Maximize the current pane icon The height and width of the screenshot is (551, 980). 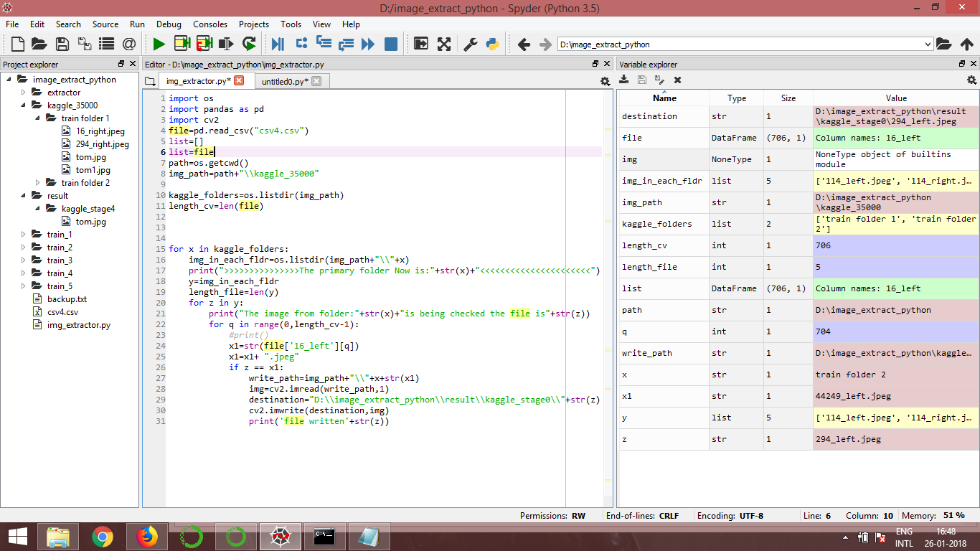pyautogui.click(x=421, y=44)
